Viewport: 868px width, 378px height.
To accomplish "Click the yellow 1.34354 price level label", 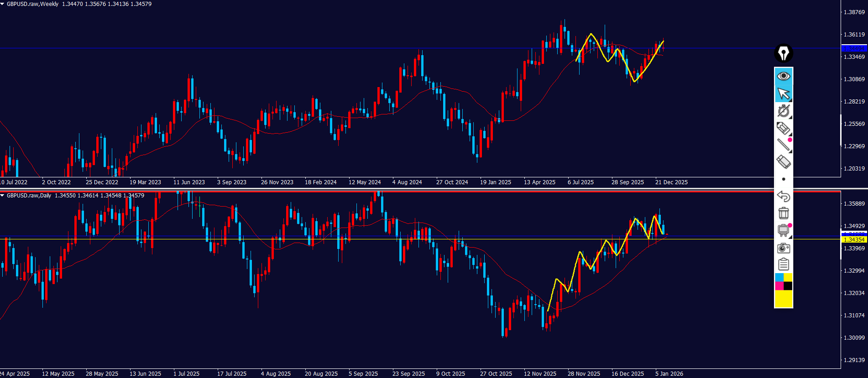I will (853, 239).
